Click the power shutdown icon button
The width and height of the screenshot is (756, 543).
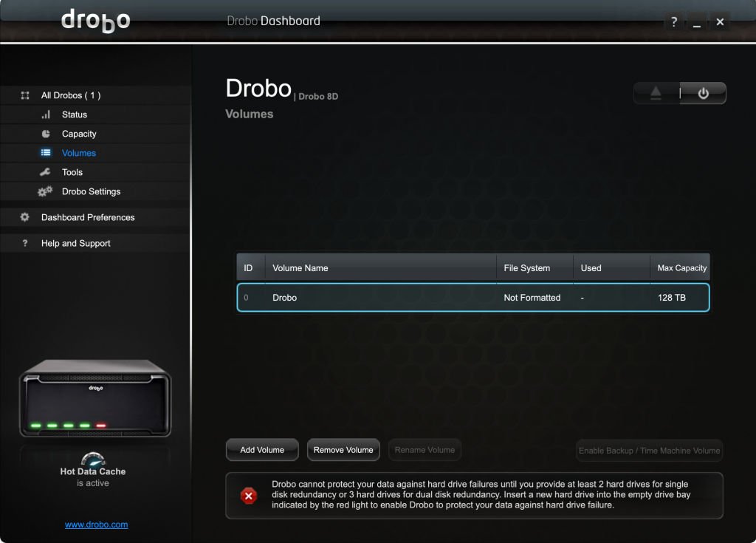tap(703, 92)
